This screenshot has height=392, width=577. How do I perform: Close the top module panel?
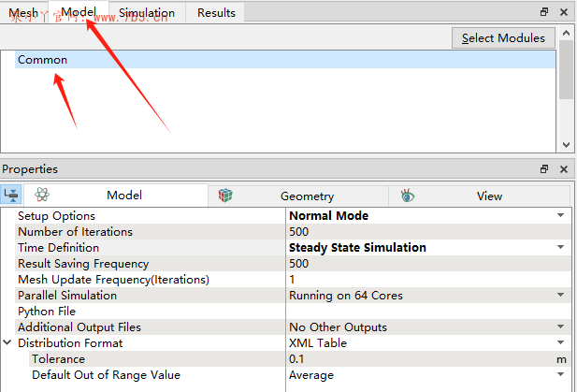point(563,12)
